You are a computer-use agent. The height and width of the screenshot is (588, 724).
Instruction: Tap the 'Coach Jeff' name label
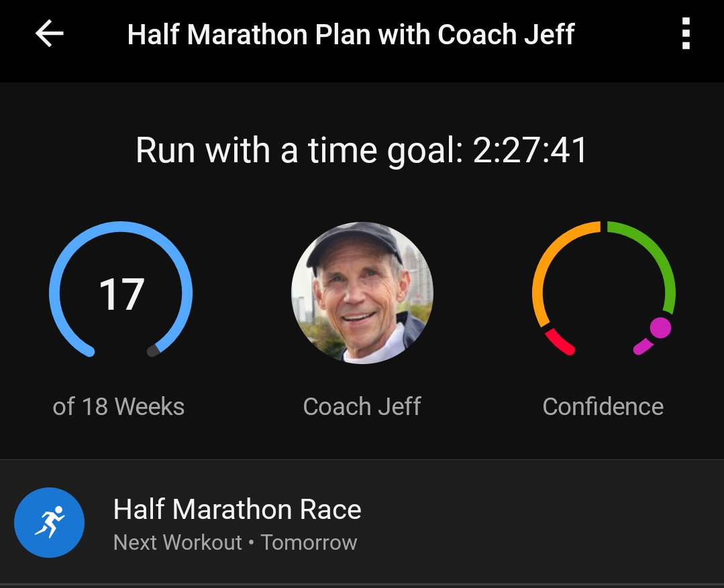pos(362,406)
